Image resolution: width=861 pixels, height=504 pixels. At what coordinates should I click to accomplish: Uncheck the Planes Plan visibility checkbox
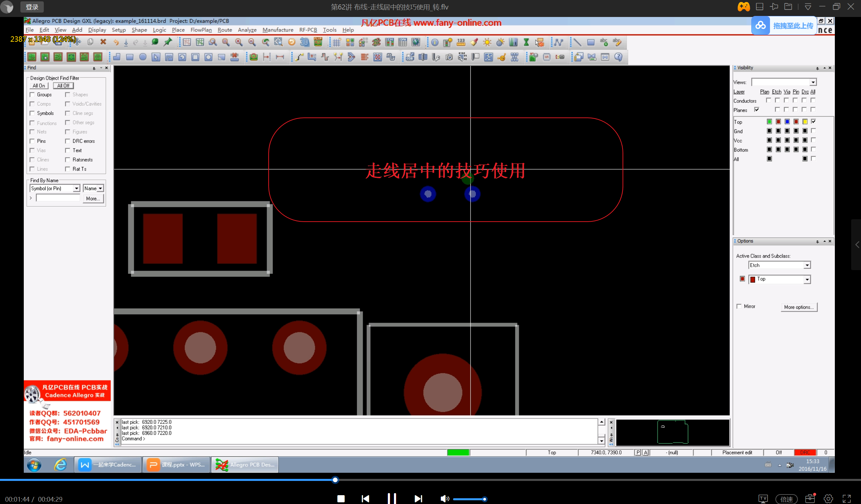[x=757, y=110]
